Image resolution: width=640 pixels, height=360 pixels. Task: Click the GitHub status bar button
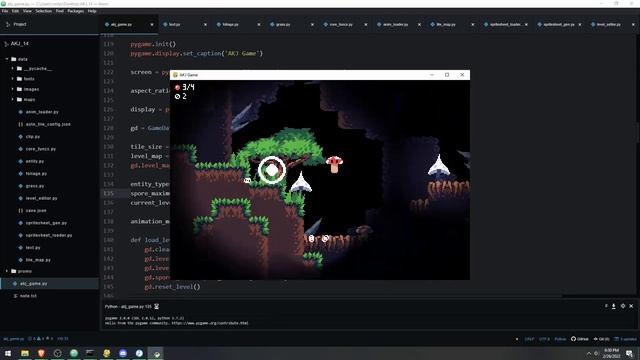[580, 339]
